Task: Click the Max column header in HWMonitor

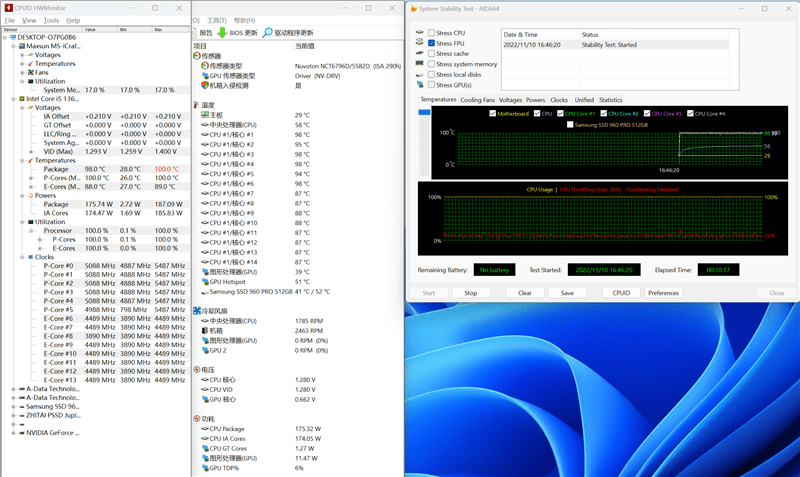Action: pos(170,30)
